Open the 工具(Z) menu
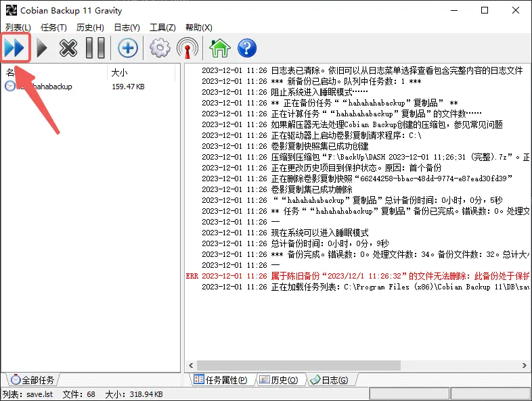 [x=162, y=28]
